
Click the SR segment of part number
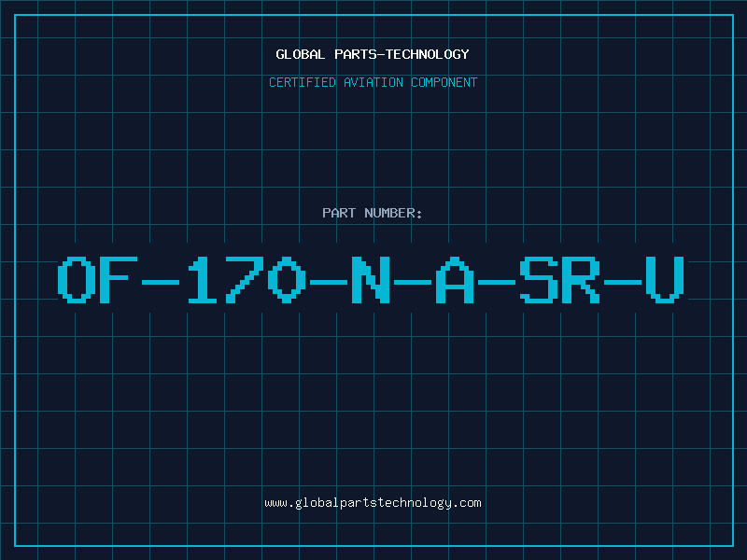click(x=559, y=280)
